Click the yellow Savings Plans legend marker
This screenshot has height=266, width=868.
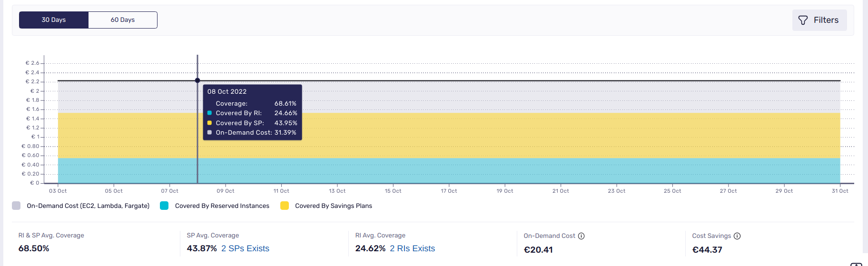coord(285,206)
